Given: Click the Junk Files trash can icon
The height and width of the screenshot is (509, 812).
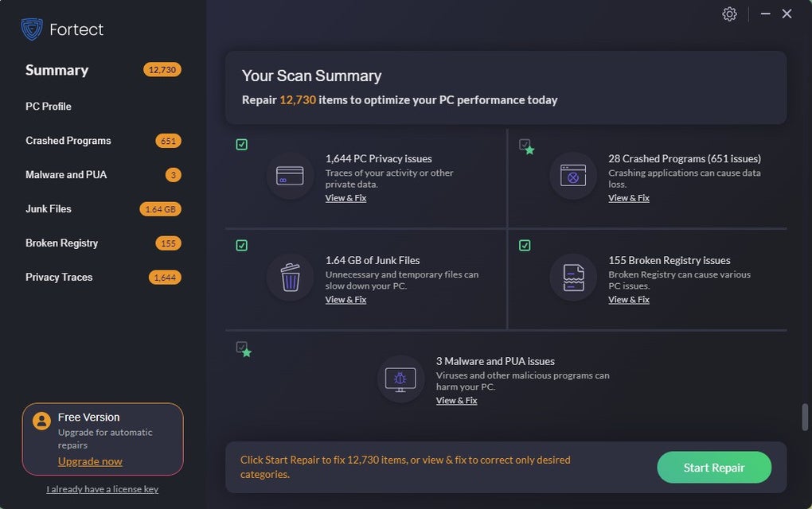Looking at the screenshot, I should [290, 277].
